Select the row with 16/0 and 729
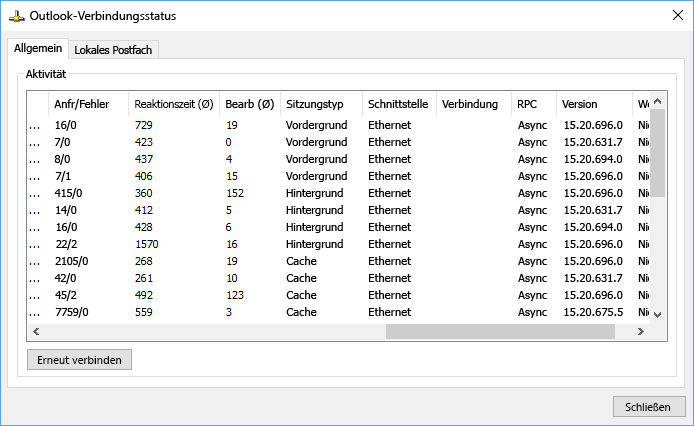 coord(339,125)
